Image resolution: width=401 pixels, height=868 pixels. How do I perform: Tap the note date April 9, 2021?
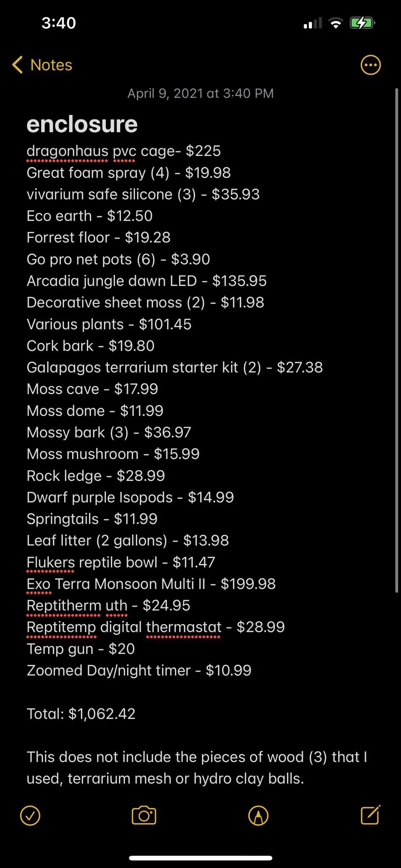click(200, 93)
